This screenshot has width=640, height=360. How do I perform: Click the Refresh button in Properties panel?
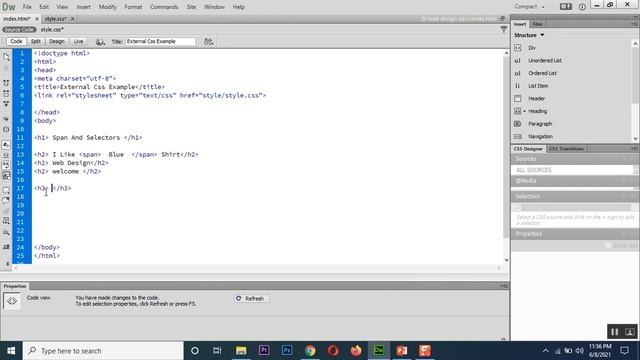[251, 299]
